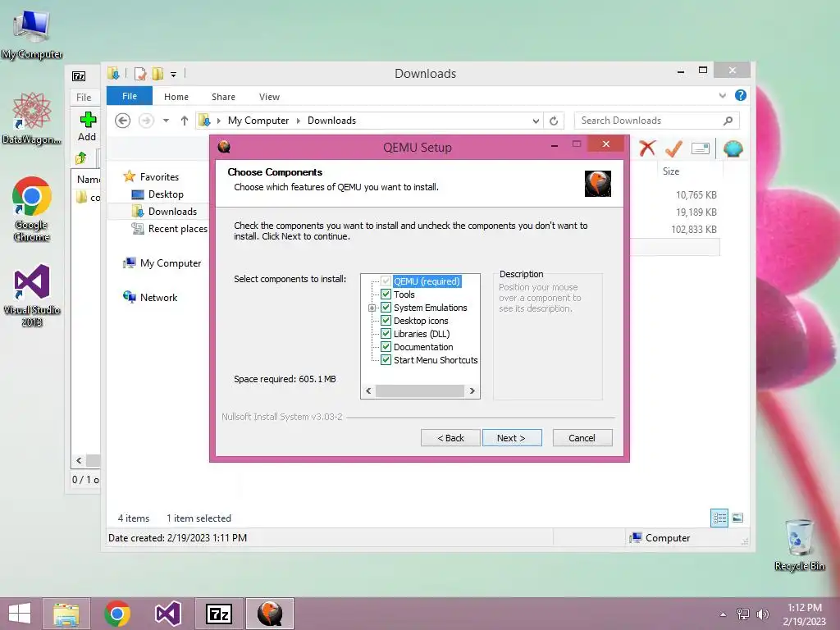Open Explorer help icon

tap(741, 95)
